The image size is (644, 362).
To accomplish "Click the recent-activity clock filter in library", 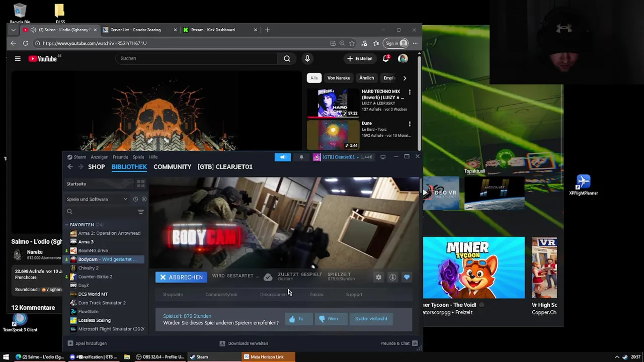I will 135,199.
